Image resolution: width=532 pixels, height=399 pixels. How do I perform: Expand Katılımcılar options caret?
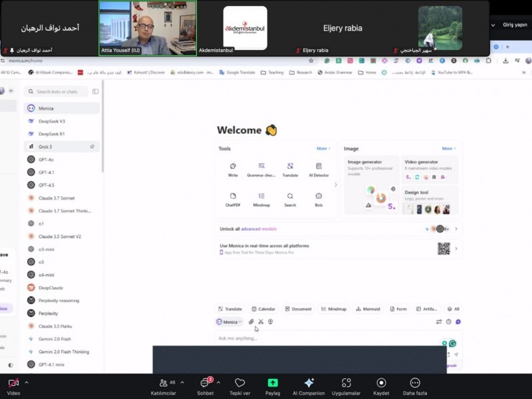pyautogui.click(x=182, y=382)
